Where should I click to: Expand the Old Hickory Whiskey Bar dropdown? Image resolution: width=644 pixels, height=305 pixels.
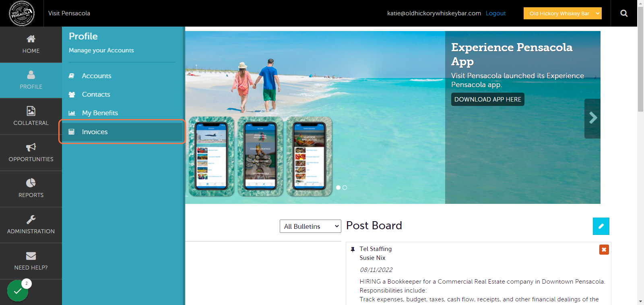[562, 13]
